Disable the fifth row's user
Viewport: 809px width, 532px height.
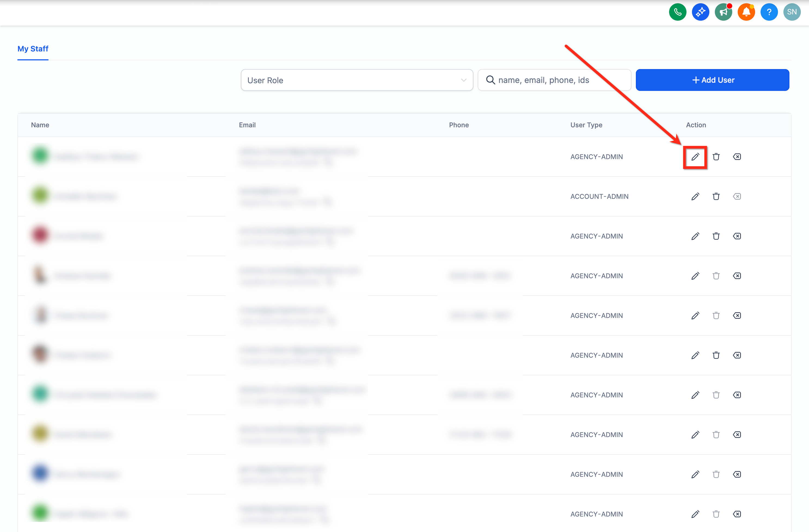737,316
